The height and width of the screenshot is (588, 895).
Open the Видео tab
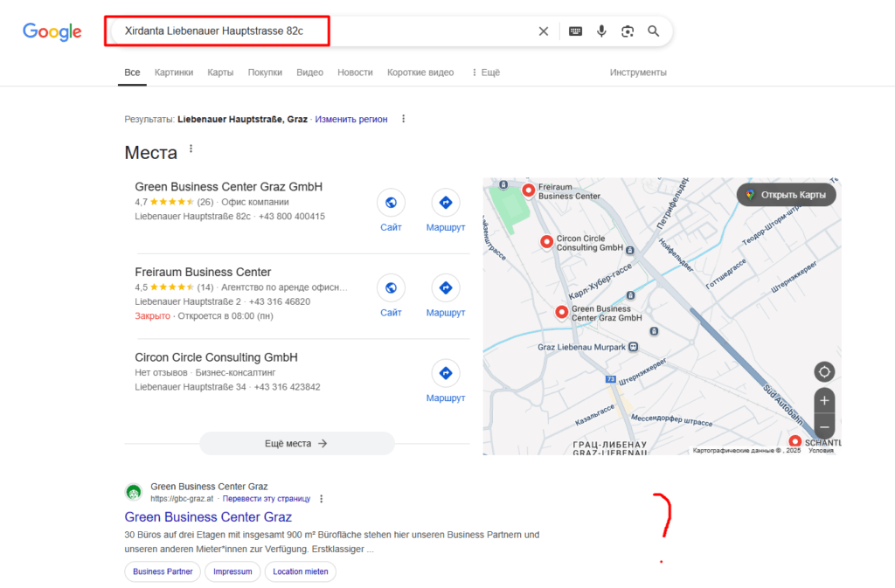(x=309, y=73)
